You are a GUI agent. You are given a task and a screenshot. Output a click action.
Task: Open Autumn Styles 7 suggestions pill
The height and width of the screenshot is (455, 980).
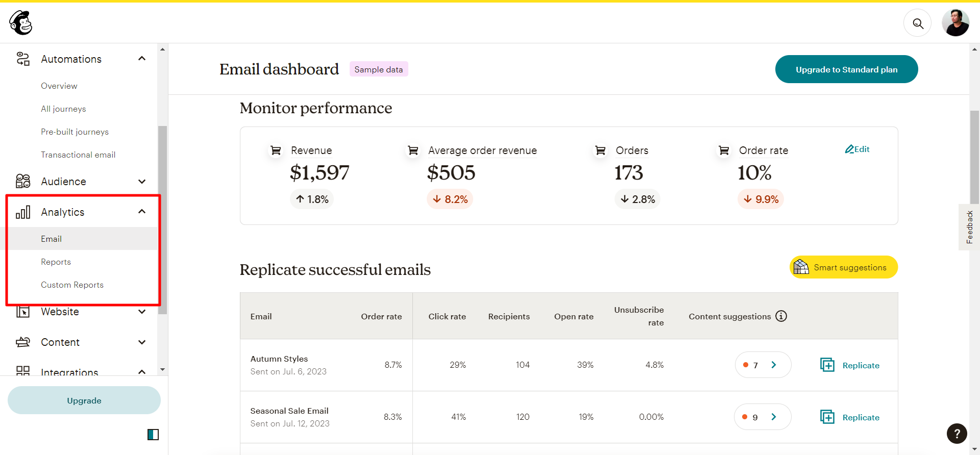(x=763, y=365)
